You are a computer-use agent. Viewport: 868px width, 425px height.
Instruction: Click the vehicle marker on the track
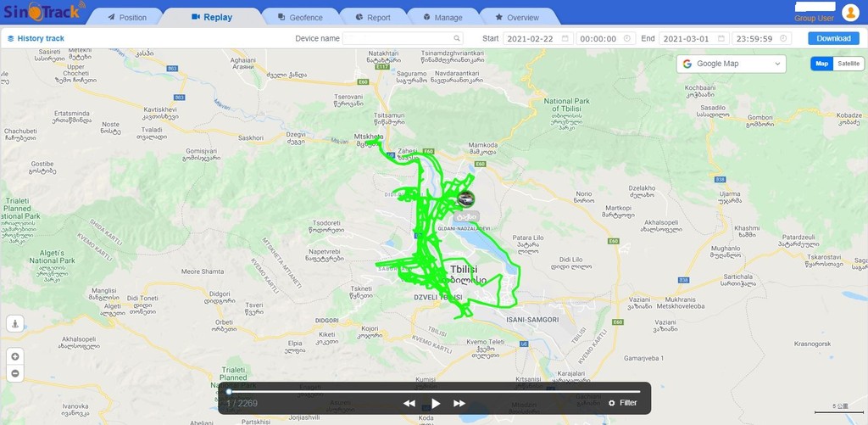466,199
